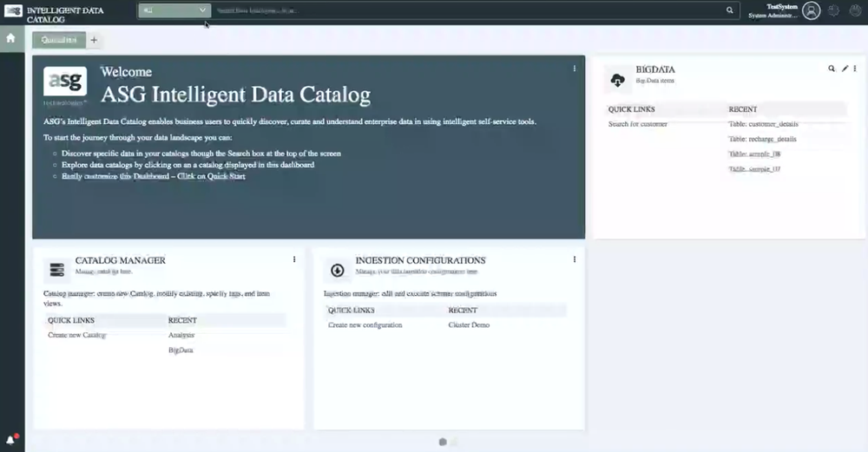The image size is (868, 452).
Task: Open recent Table: customer_details
Action: [x=763, y=124]
